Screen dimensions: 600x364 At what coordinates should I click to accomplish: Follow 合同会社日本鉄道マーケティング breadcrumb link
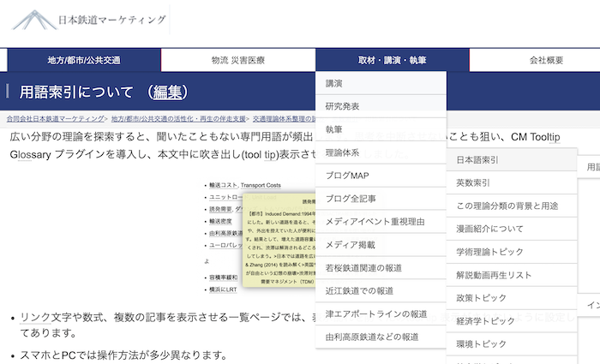[55, 119]
